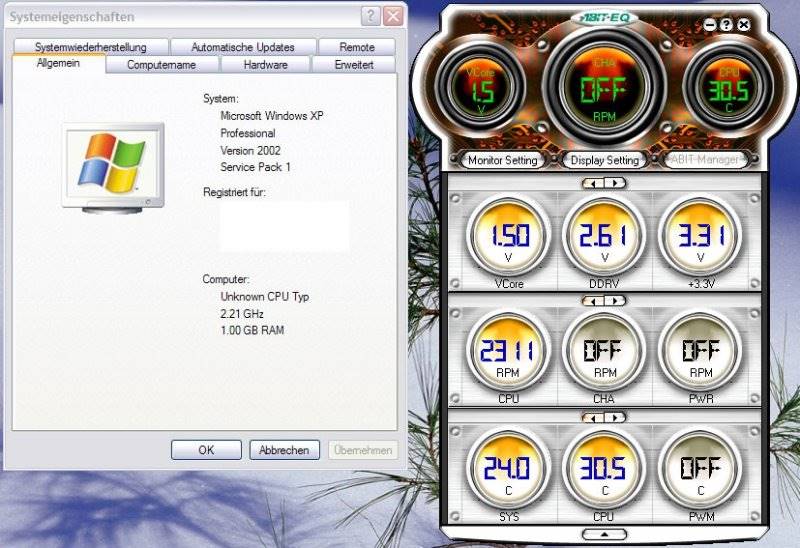Select the Allgemein tab
800x548 pixels.
tap(58, 63)
